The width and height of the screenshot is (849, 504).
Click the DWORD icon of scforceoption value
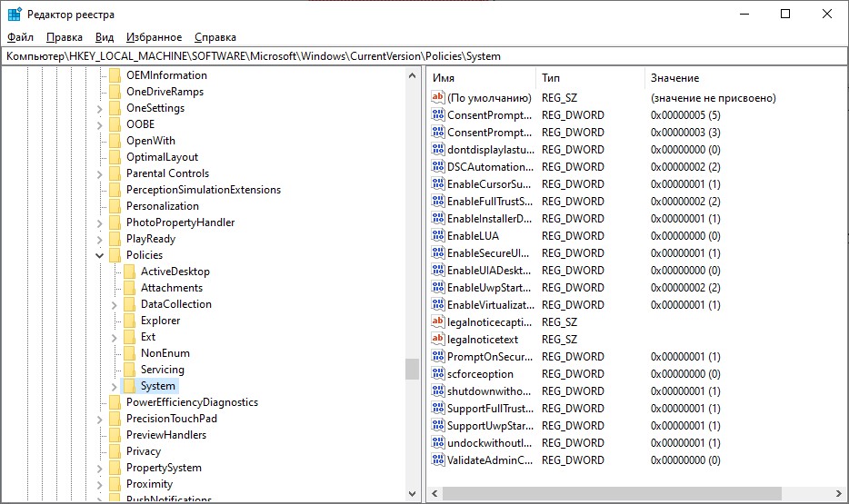tap(437, 373)
